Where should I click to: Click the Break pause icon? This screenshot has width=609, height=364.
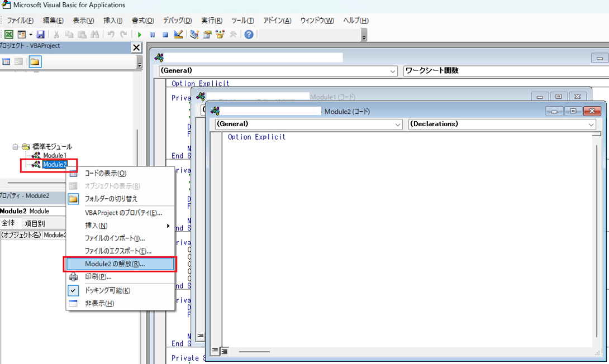(x=152, y=35)
